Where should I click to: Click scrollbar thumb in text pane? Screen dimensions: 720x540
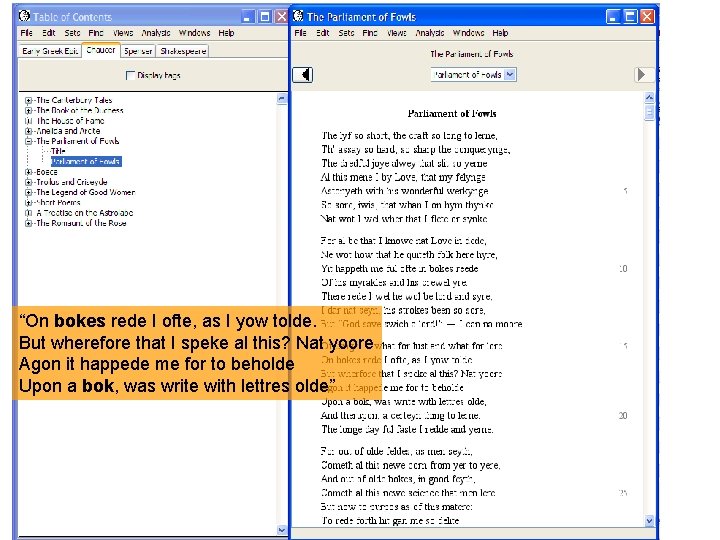tap(649, 112)
